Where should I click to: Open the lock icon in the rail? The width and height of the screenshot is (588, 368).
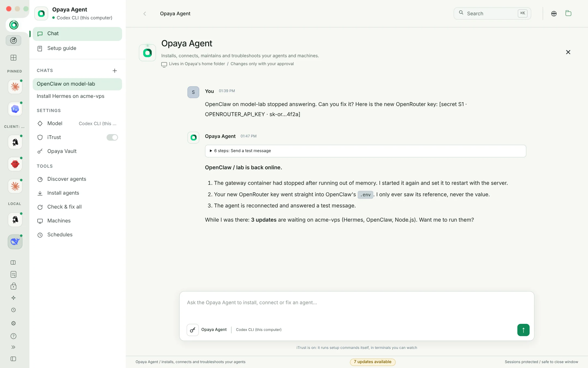pyautogui.click(x=13, y=286)
